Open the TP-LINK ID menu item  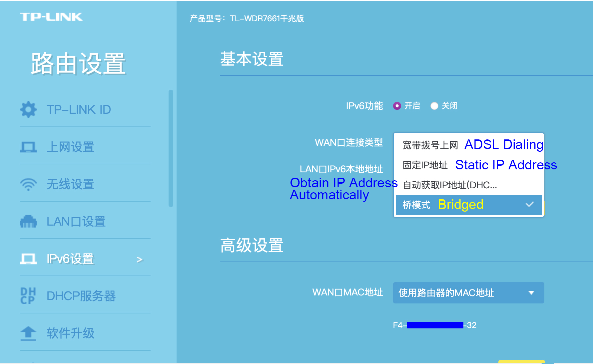pyautogui.click(x=85, y=109)
